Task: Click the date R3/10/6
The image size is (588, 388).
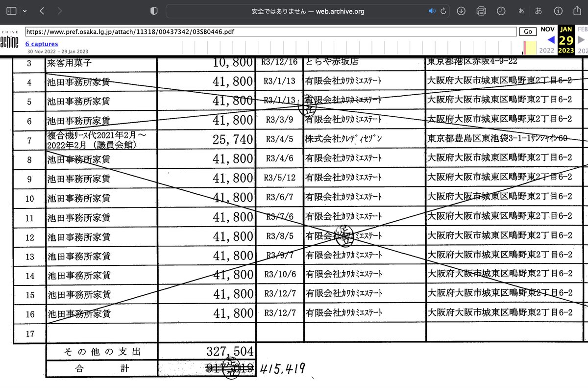Action: click(279, 274)
